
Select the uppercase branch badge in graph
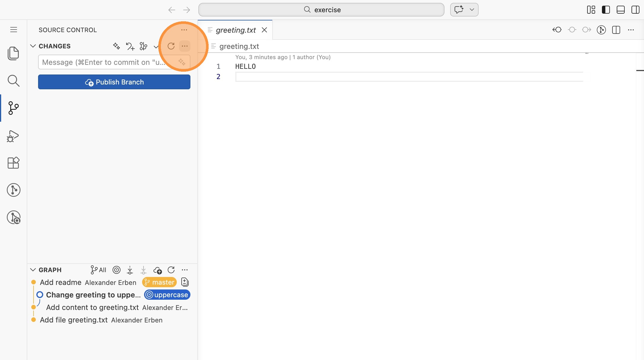tap(167, 295)
